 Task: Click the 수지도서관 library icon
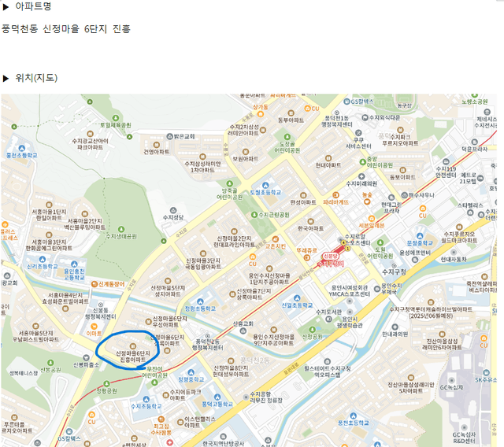coord(328,319)
